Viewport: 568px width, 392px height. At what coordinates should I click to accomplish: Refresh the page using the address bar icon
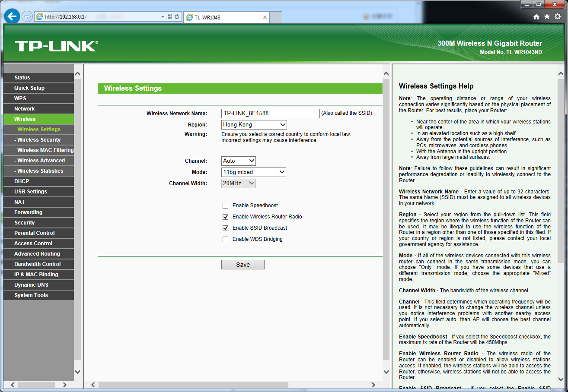(177, 17)
